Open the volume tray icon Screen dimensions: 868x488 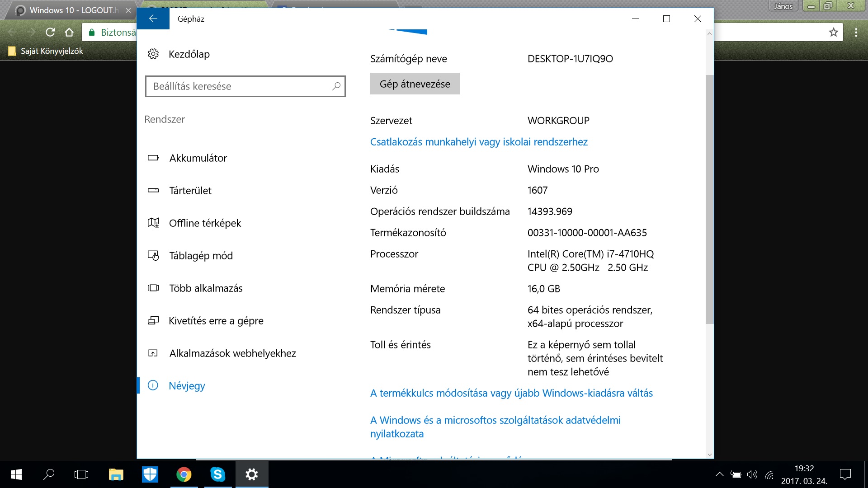pos(752,474)
